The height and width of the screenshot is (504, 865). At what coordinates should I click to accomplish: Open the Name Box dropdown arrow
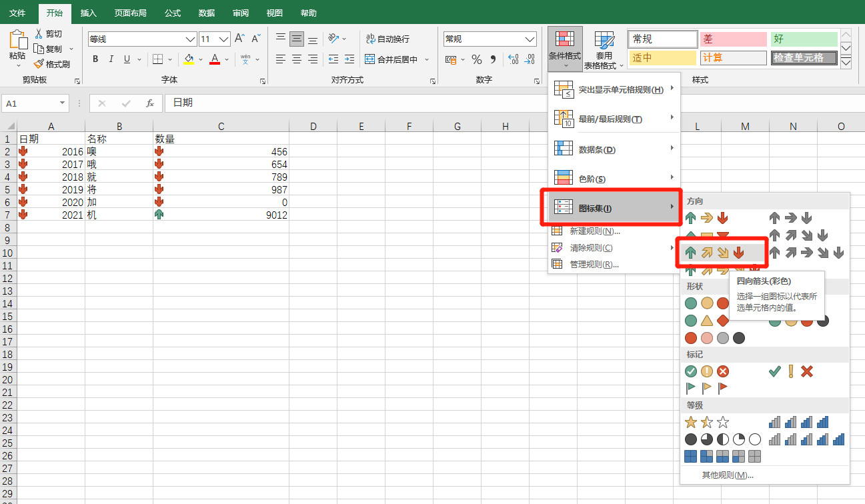click(x=63, y=103)
